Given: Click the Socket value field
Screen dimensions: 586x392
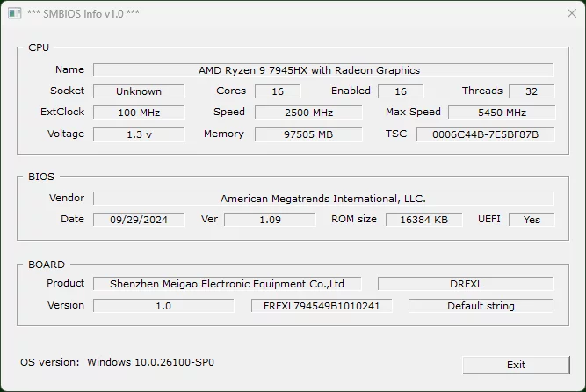Looking at the screenshot, I should 139,91.
